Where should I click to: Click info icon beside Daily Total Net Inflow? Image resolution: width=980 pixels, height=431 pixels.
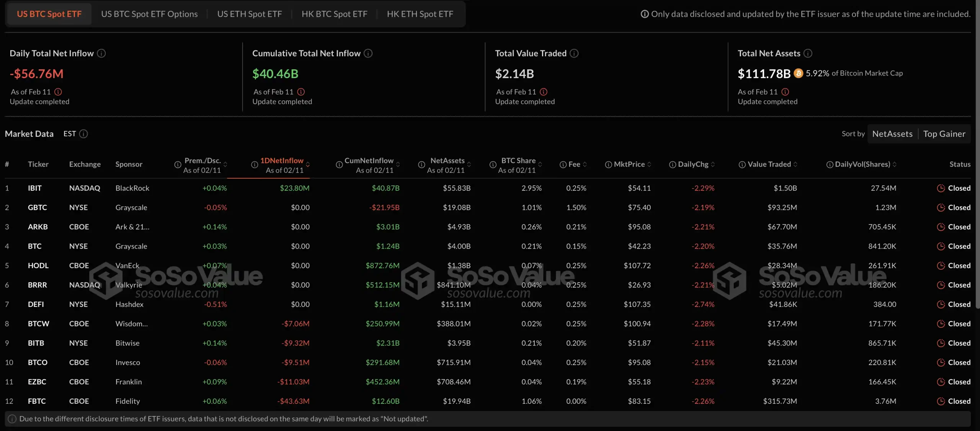coord(101,53)
